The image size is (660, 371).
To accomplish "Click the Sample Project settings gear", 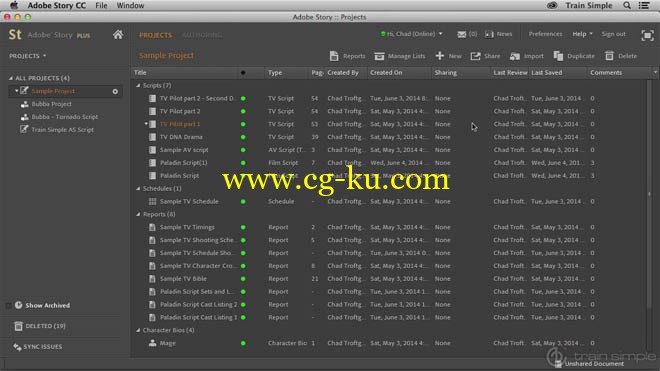I will [115, 91].
